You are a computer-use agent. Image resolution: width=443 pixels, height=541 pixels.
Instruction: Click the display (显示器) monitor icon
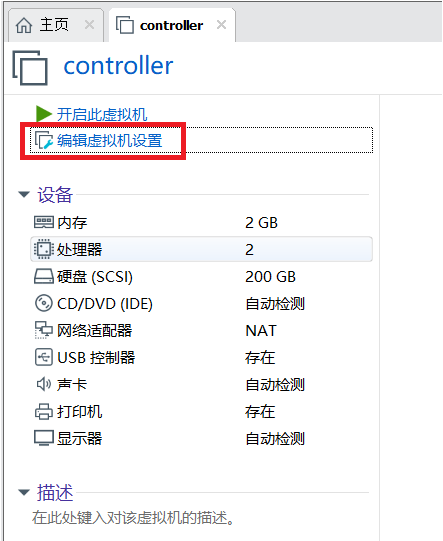click(44, 438)
